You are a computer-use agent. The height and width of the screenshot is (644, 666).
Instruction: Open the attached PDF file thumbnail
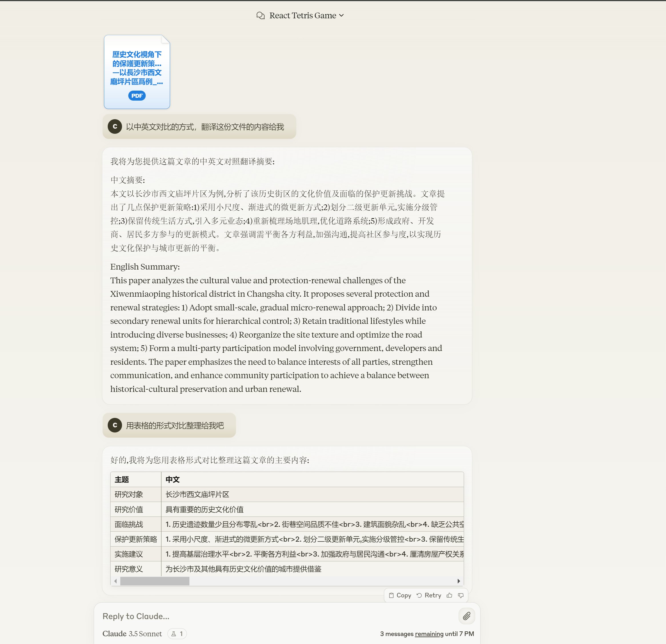pyautogui.click(x=137, y=68)
